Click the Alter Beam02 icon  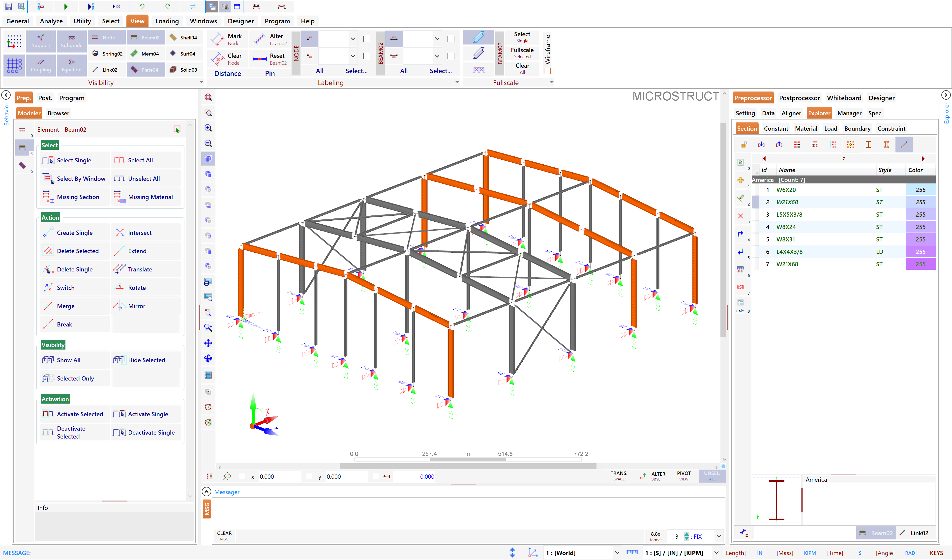260,39
